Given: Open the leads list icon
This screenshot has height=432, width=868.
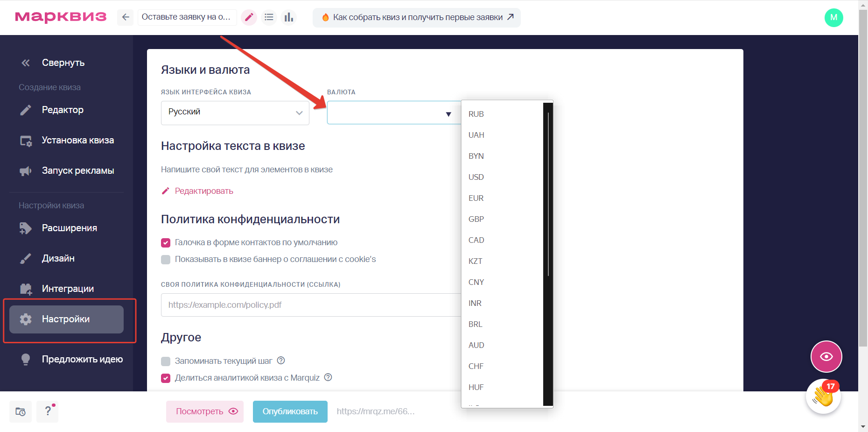Looking at the screenshot, I should 269,17.
